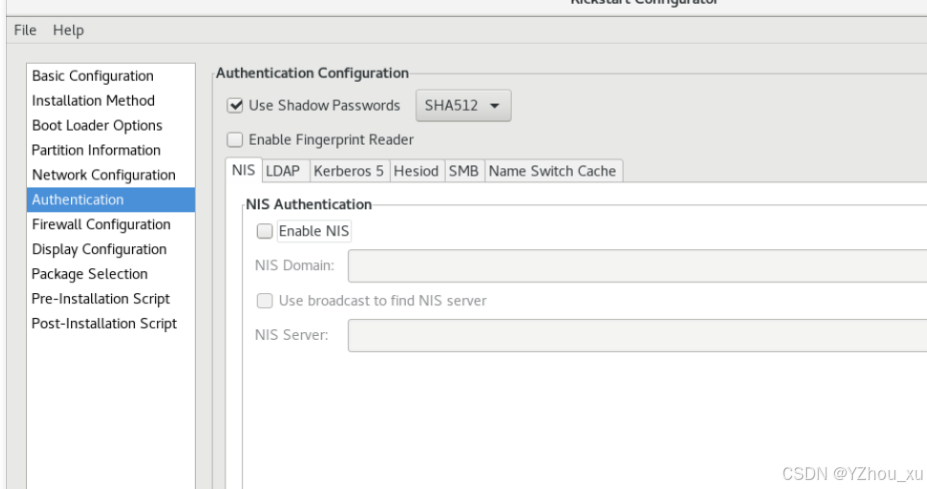927x489 pixels.
Task: Select Post-Installation Script entry
Action: click(104, 324)
